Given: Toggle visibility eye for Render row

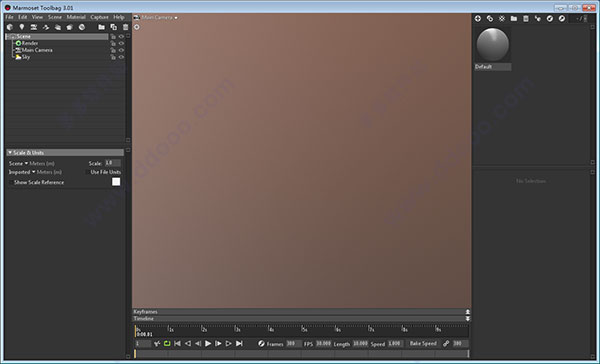Looking at the screenshot, I should (121, 43).
